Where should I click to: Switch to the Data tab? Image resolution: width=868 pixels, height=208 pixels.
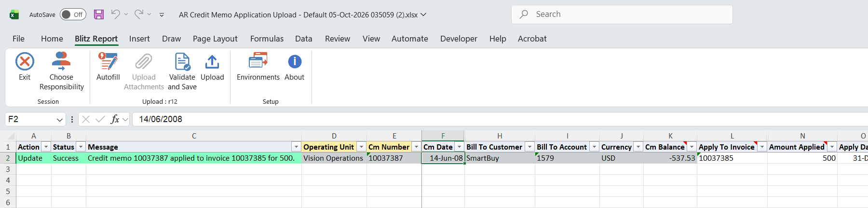coord(304,39)
